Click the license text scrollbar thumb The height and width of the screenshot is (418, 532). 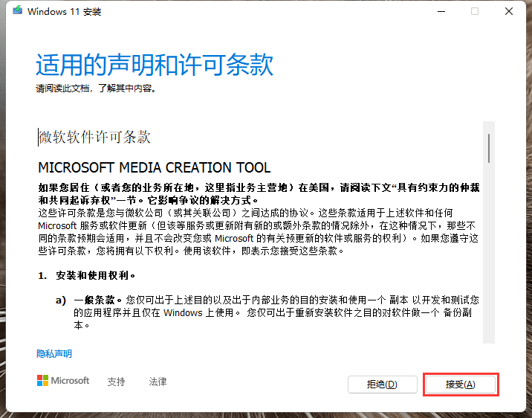click(x=488, y=147)
